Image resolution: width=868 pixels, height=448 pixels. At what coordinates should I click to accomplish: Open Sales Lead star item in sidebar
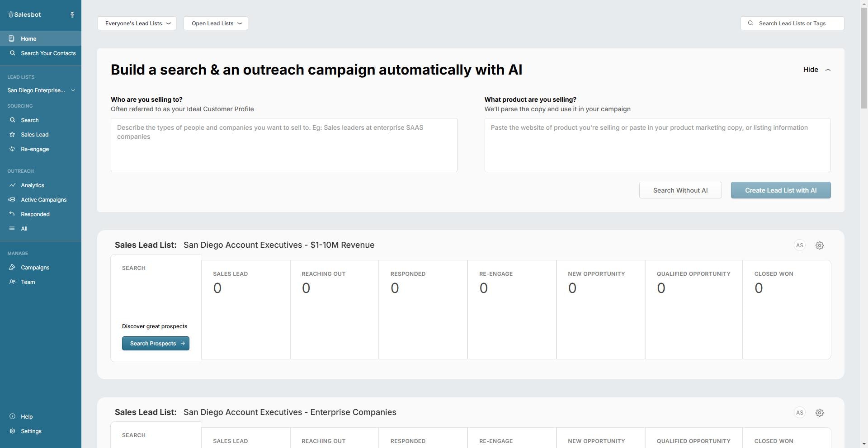click(34, 135)
